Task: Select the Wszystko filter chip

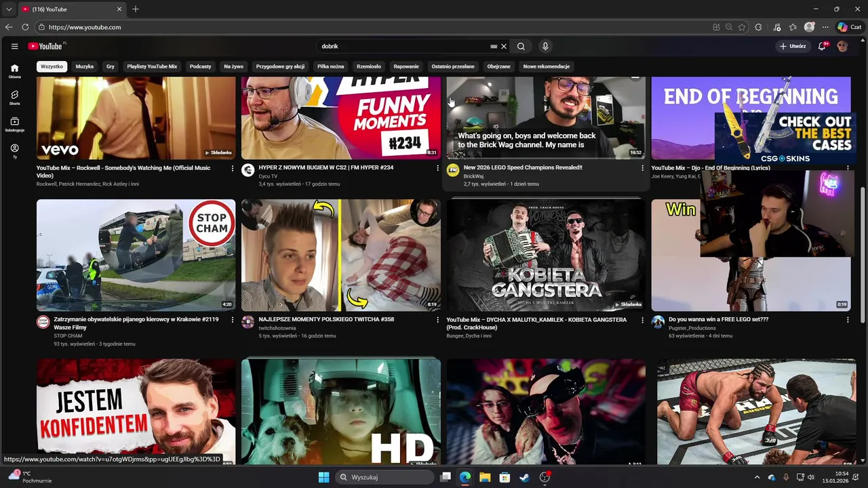Action: click(x=52, y=66)
